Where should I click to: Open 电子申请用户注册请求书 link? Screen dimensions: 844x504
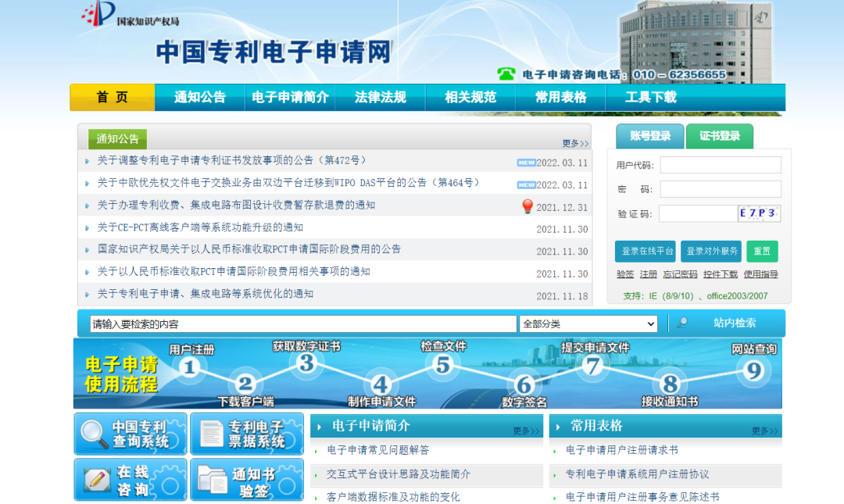coord(621,450)
